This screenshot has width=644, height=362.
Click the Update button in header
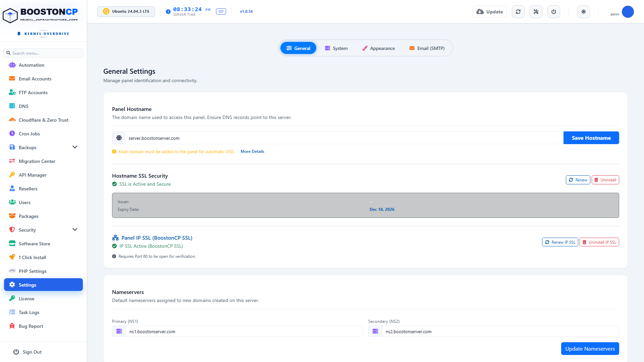490,12
